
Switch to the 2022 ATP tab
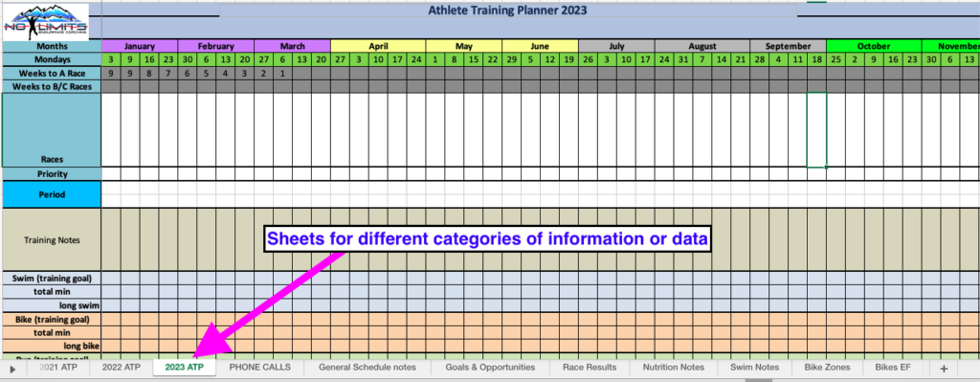122,367
